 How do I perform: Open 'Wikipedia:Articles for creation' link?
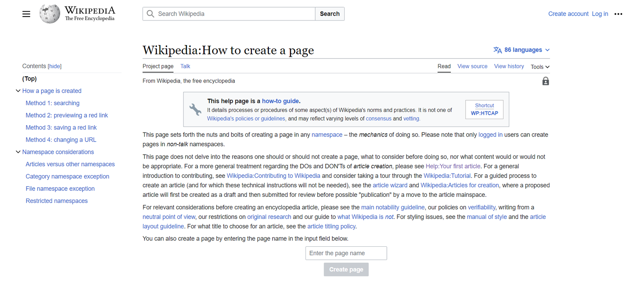click(x=460, y=185)
